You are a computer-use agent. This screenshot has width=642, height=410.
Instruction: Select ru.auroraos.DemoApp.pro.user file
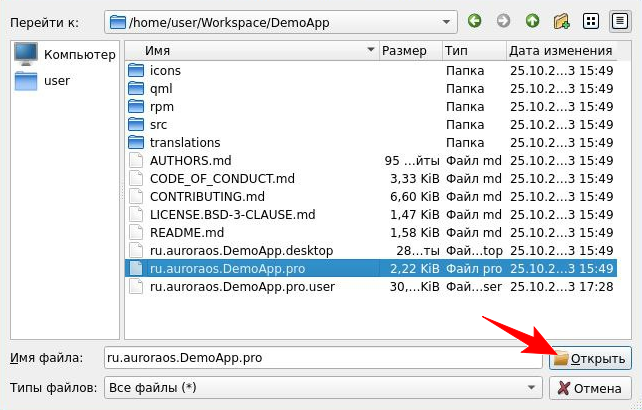242,287
